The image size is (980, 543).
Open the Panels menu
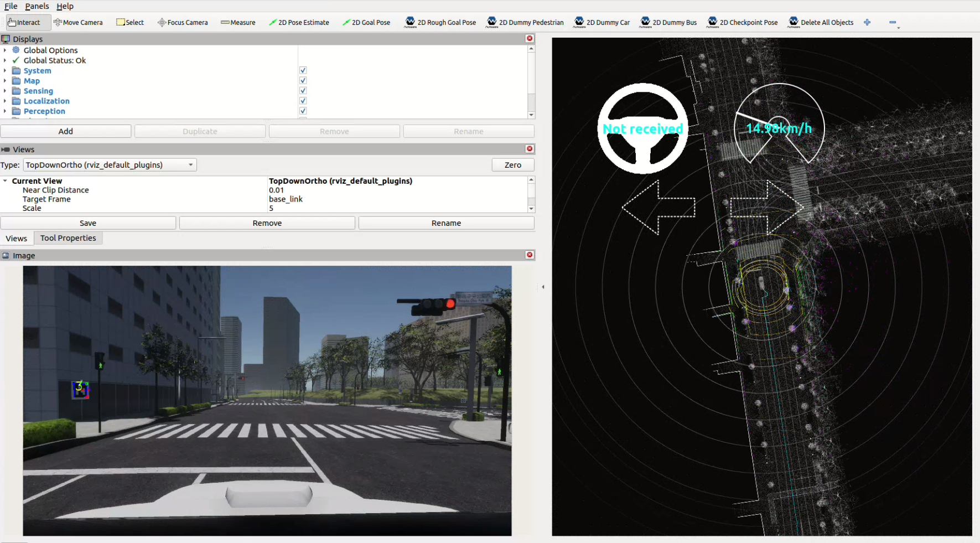(37, 6)
